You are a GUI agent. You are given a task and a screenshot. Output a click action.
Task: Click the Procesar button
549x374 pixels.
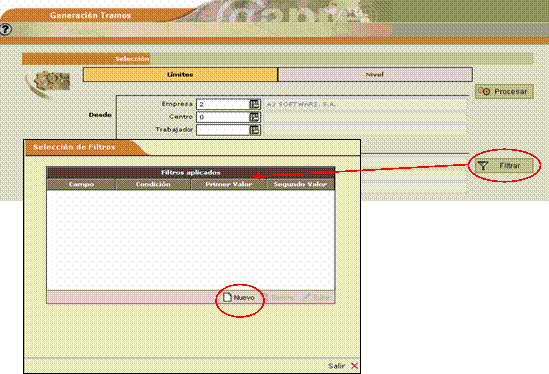coord(504,91)
